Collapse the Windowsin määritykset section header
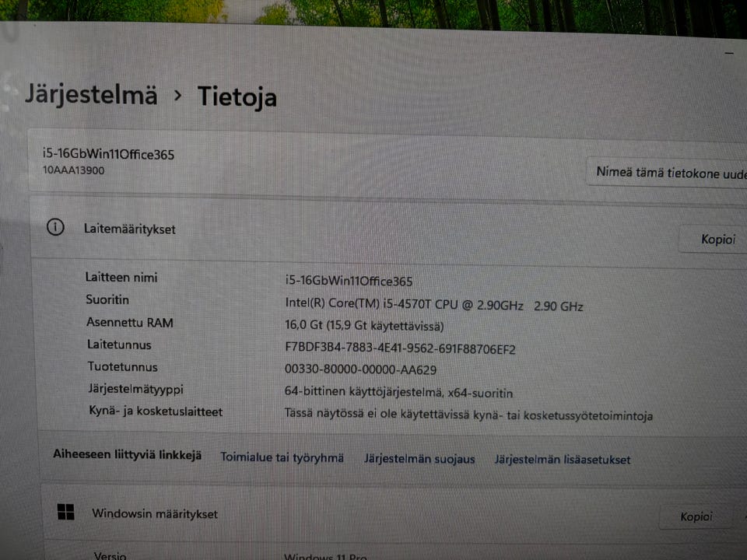This screenshot has width=747, height=560. coord(395,514)
